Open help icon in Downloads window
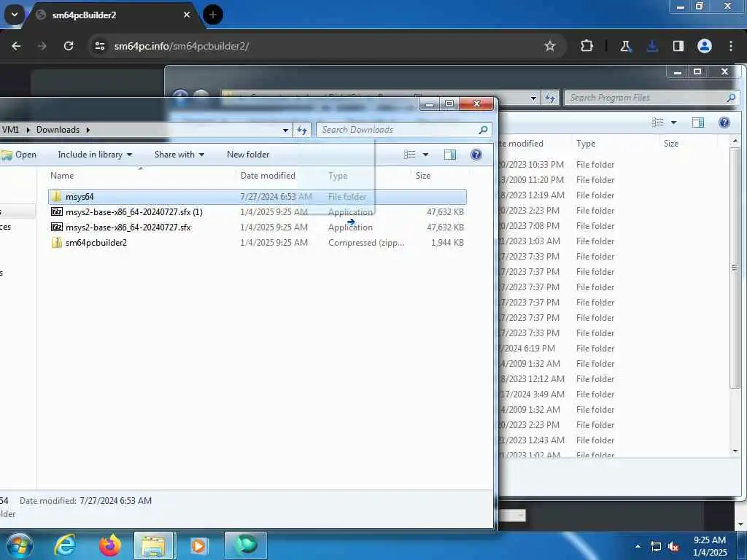The image size is (747, 560). (x=476, y=155)
